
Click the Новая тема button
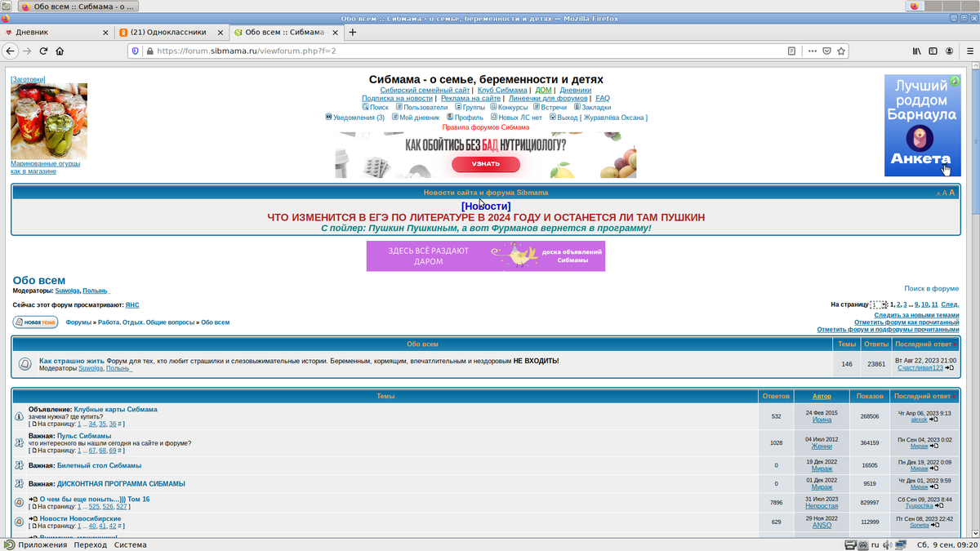35,322
